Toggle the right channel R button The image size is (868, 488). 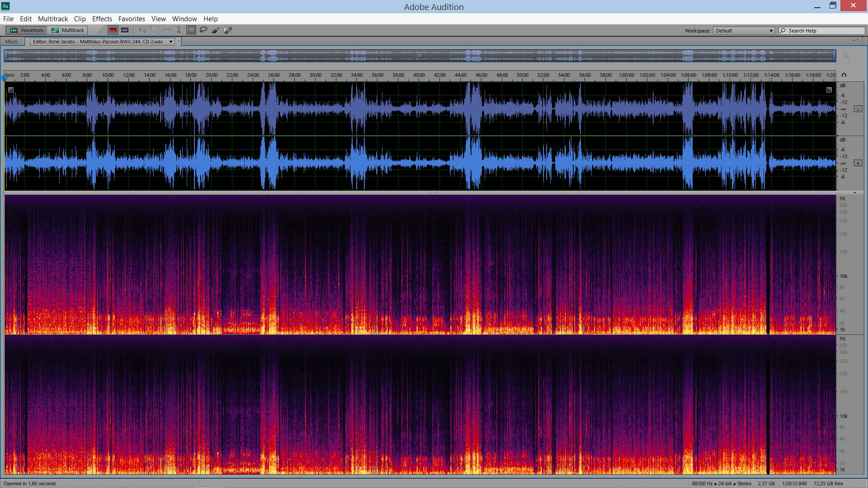pyautogui.click(x=858, y=163)
